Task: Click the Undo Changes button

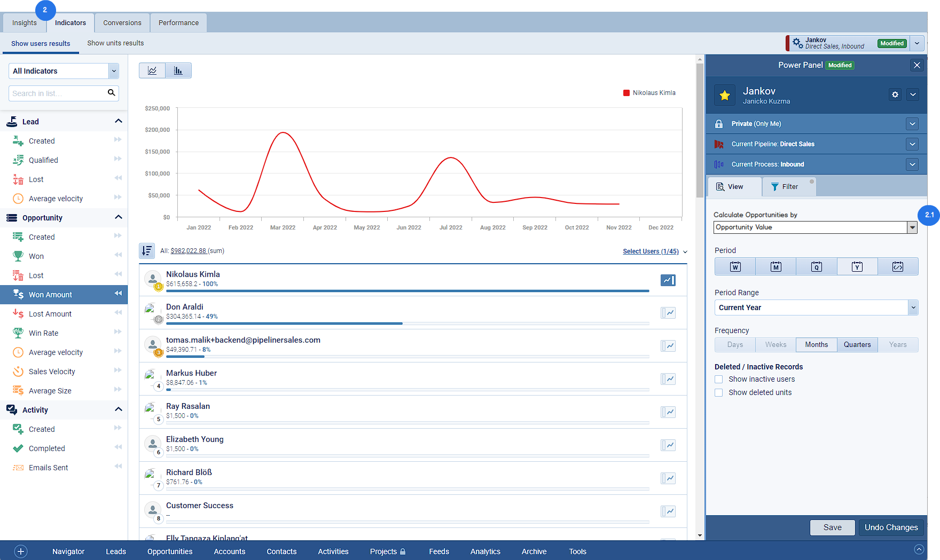Action: 891,527
